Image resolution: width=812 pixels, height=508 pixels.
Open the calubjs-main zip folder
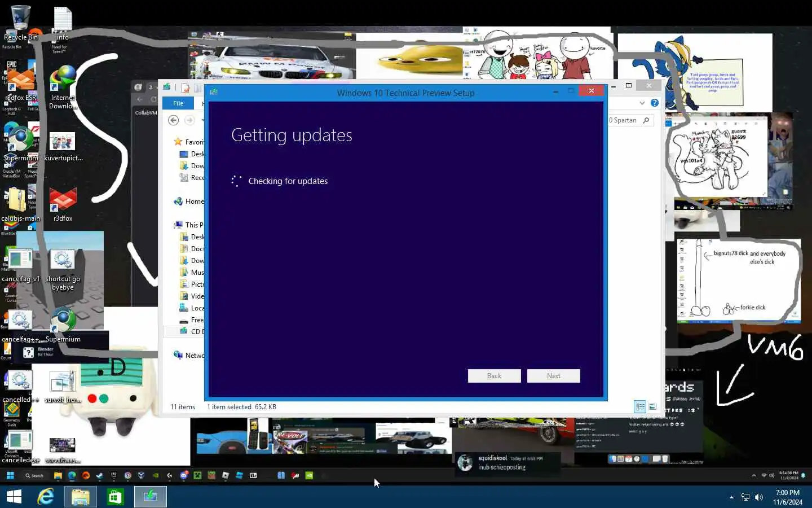tap(20, 204)
